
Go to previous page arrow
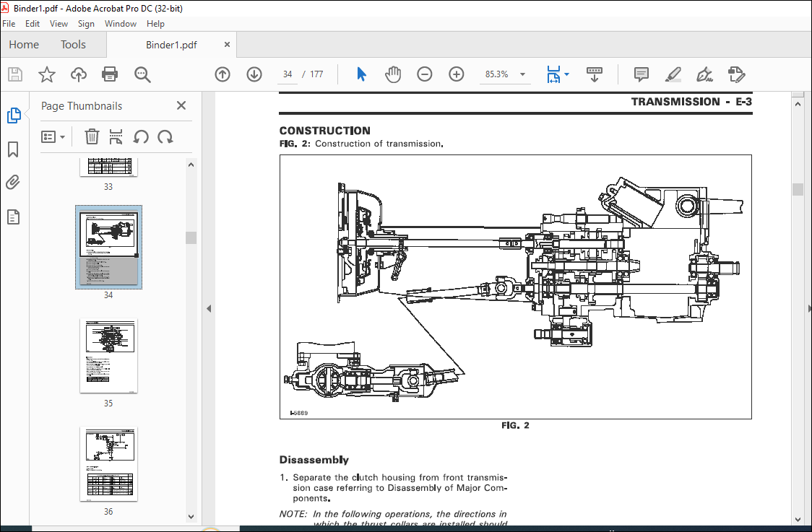pyautogui.click(x=223, y=74)
